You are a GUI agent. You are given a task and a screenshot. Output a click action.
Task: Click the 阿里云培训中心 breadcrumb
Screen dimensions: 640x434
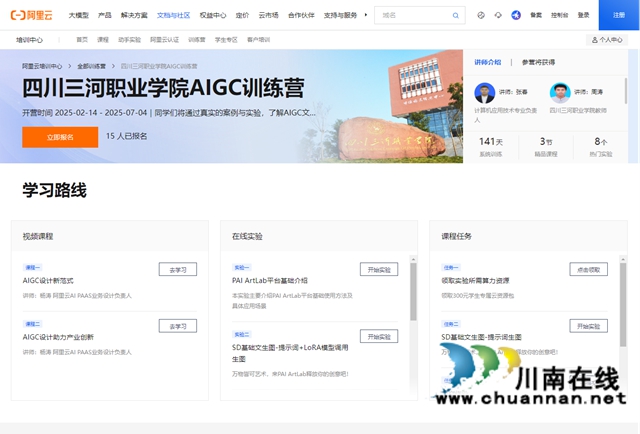click(42, 66)
